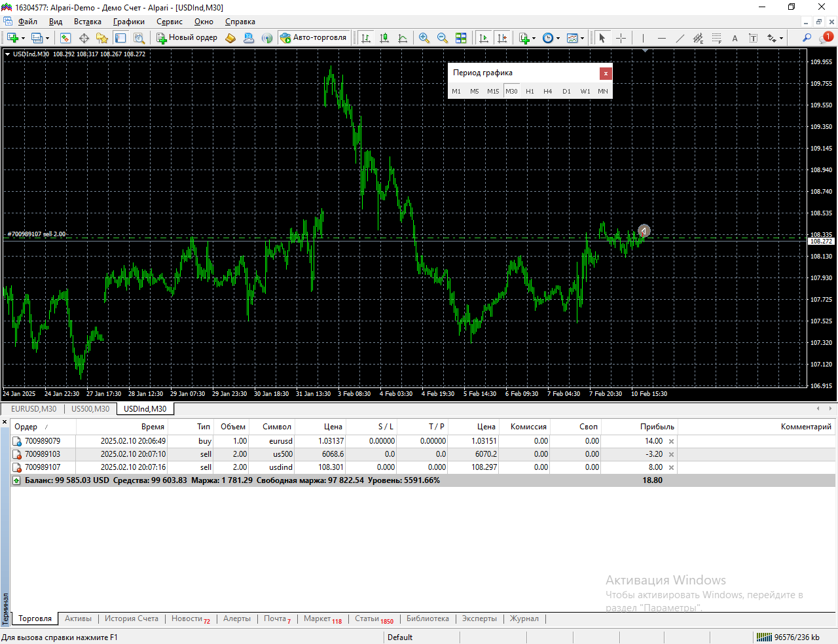Select the H4 timeframe

[x=548, y=92]
